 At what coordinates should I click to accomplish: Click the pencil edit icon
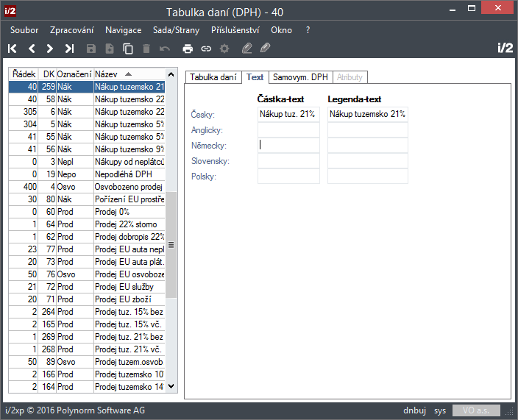coord(246,49)
